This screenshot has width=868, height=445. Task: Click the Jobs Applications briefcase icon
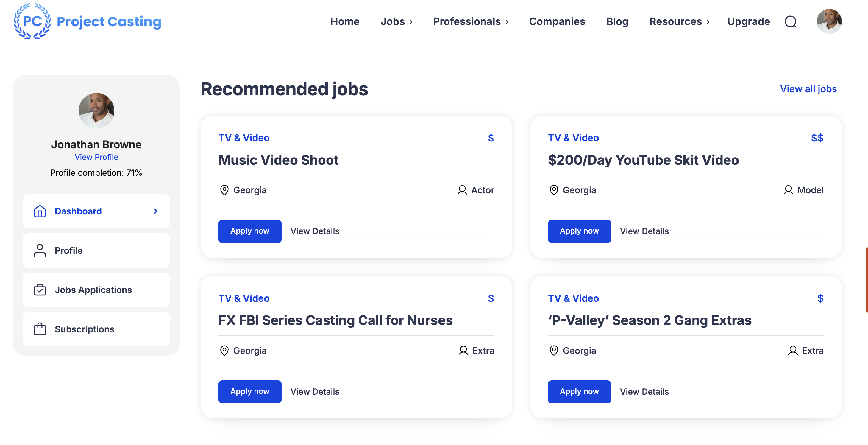40,290
